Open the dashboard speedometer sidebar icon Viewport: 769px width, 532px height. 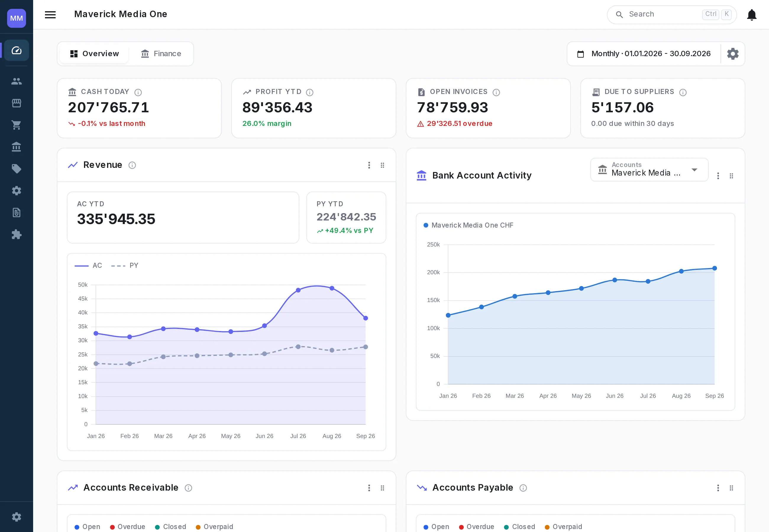(16, 50)
